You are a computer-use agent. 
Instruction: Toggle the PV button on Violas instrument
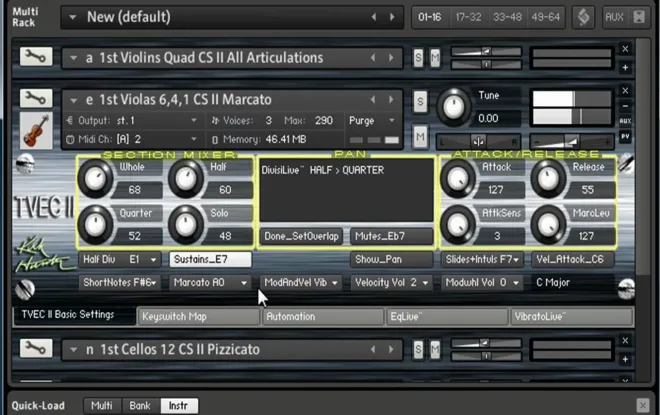point(625,136)
